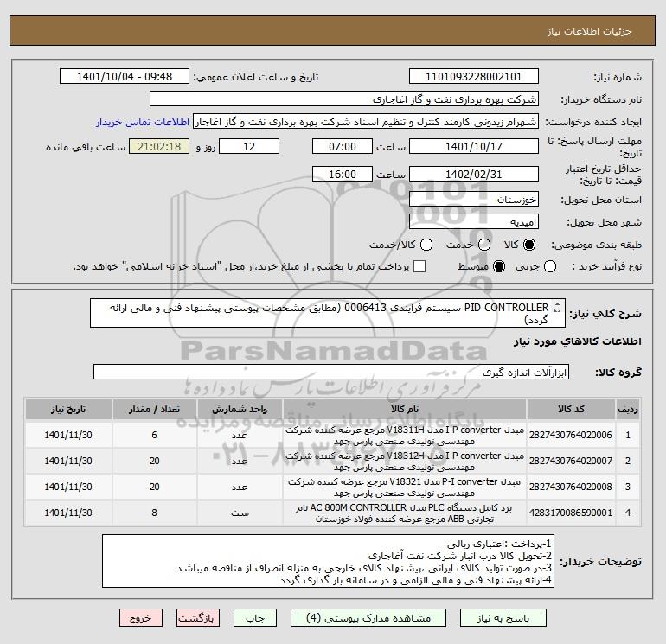The width and height of the screenshot is (666, 644).
Task: Click the general description PID CONTROLLER textbox
Action: tap(328, 313)
